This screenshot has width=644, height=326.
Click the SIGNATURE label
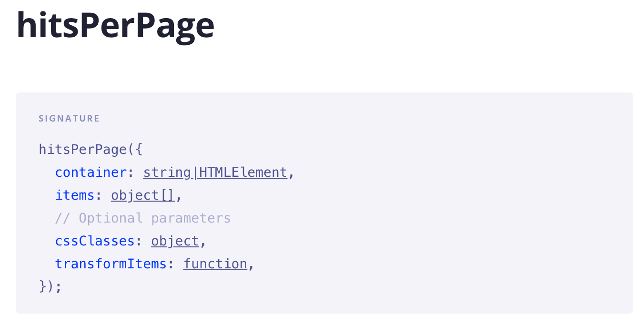[x=69, y=119]
